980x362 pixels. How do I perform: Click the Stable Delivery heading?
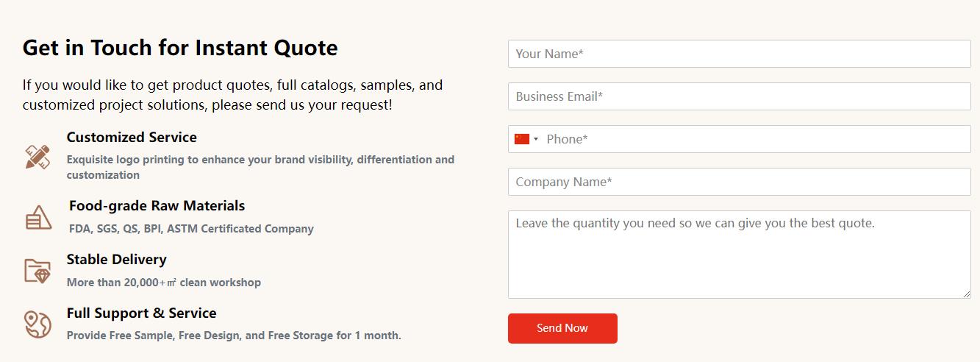coord(116,260)
